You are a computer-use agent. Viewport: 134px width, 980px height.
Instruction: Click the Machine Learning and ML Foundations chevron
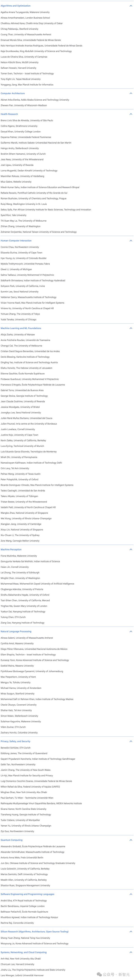pyautogui.click(x=131, y=328)
